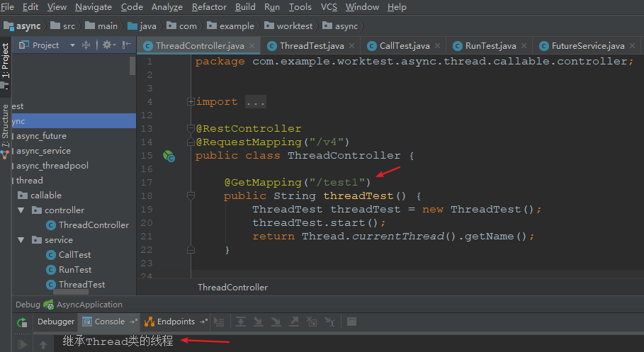The height and width of the screenshot is (352, 644).
Task: Click the fold end marker at line 22
Action: 191,250
